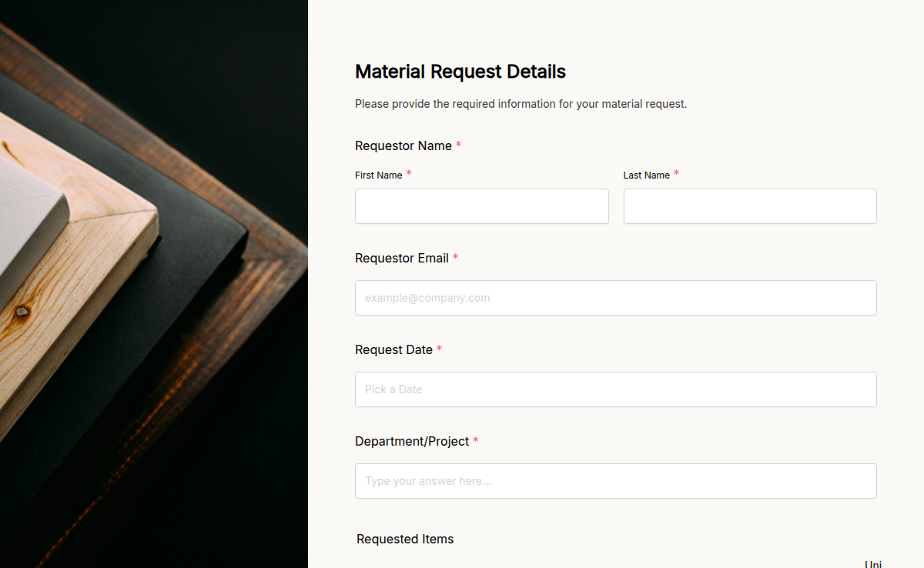924x568 pixels.
Task: Open the Request Date picker
Action: [615, 389]
